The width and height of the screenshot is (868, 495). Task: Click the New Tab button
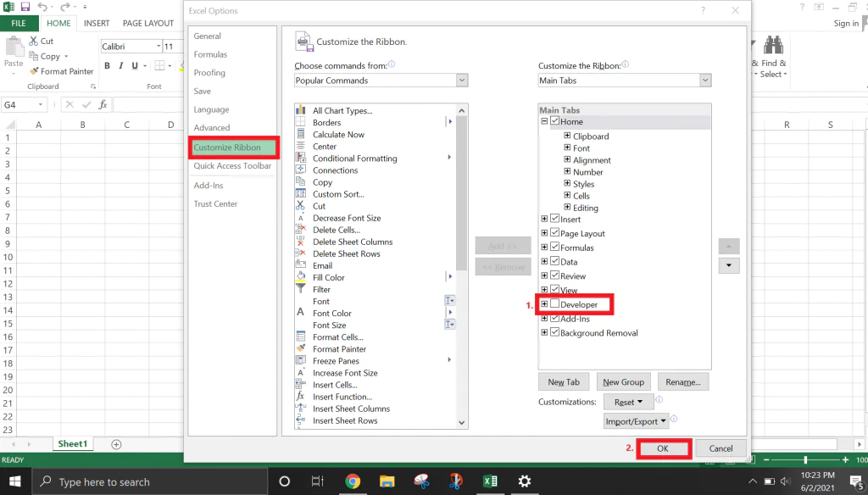coord(564,382)
